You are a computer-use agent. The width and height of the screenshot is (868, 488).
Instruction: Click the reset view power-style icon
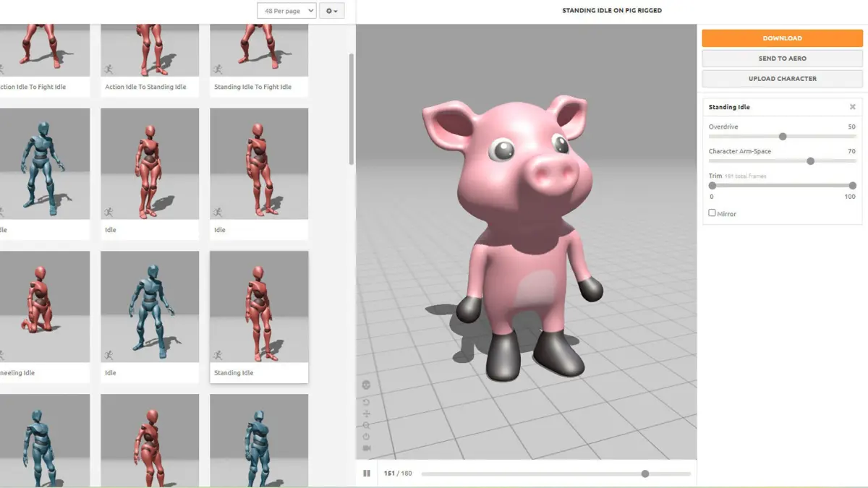tap(366, 437)
